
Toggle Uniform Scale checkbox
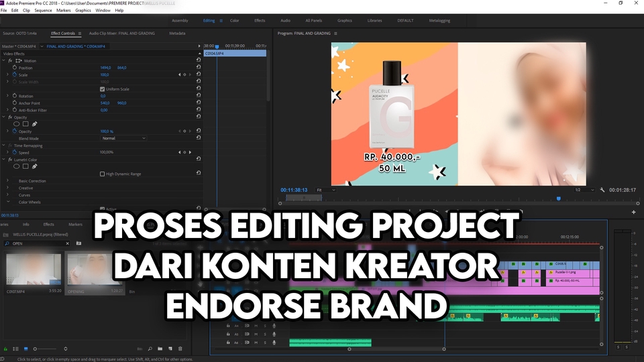click(102, 89)
